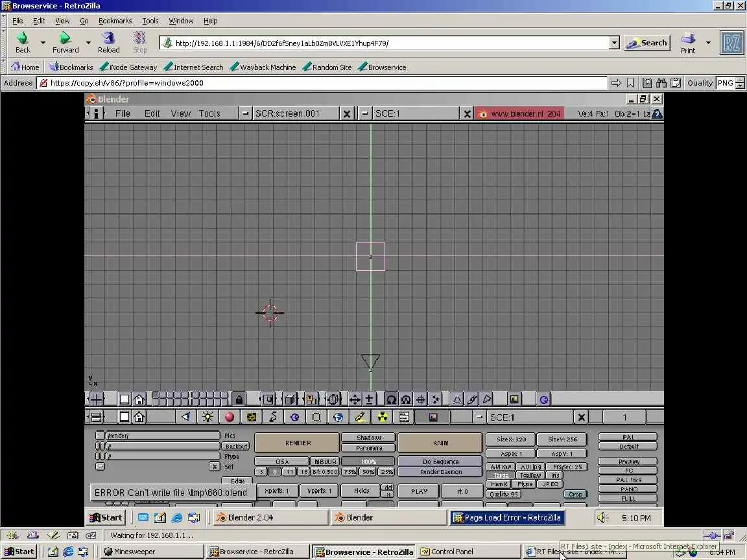747x560 pixels.
Task: Open the Print options dropdown arrow
Action: [x=708, y=42]
